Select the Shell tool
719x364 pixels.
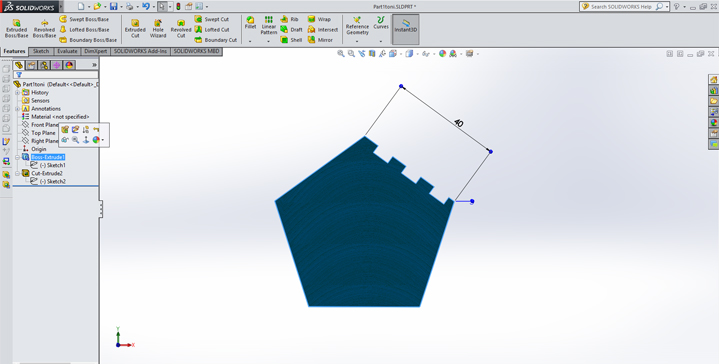[x=291, y=40]
